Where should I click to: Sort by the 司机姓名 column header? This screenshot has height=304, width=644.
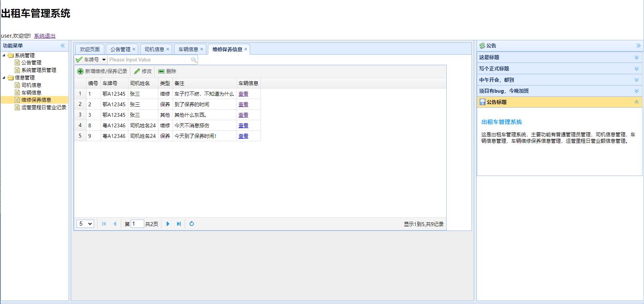coord(143,83)
